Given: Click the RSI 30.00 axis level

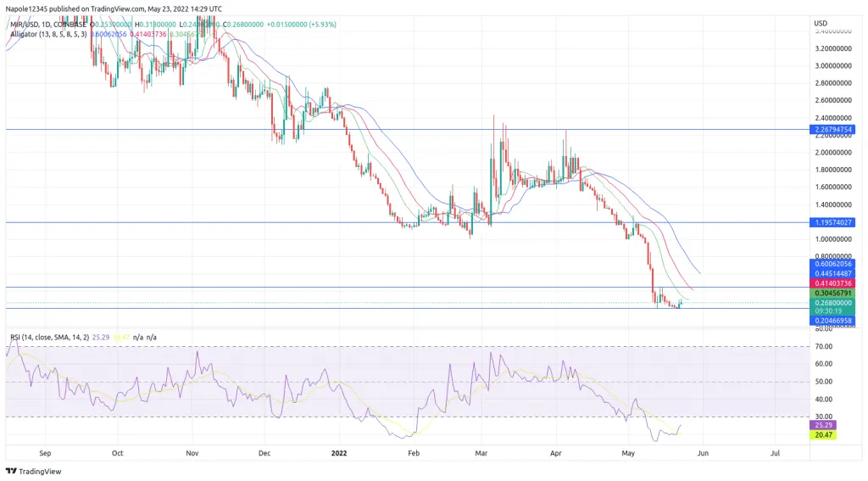Looking at the screenshot, I should pos(824,417).
